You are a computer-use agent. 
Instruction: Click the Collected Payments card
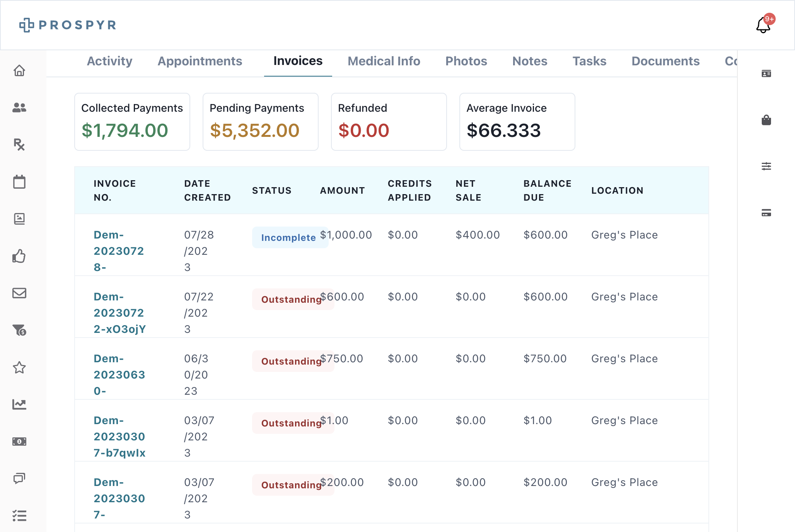coord(132,122)
